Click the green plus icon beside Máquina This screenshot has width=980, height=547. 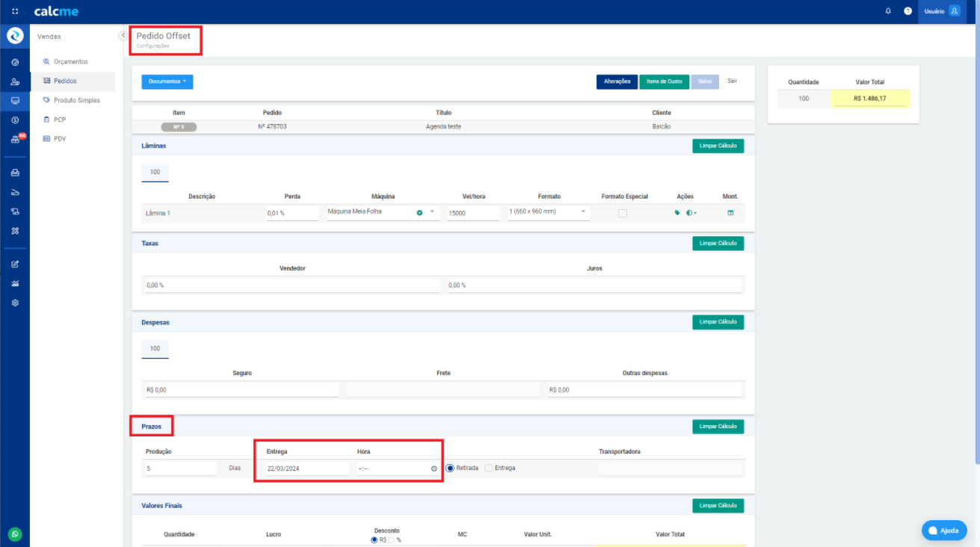(419, 213)
